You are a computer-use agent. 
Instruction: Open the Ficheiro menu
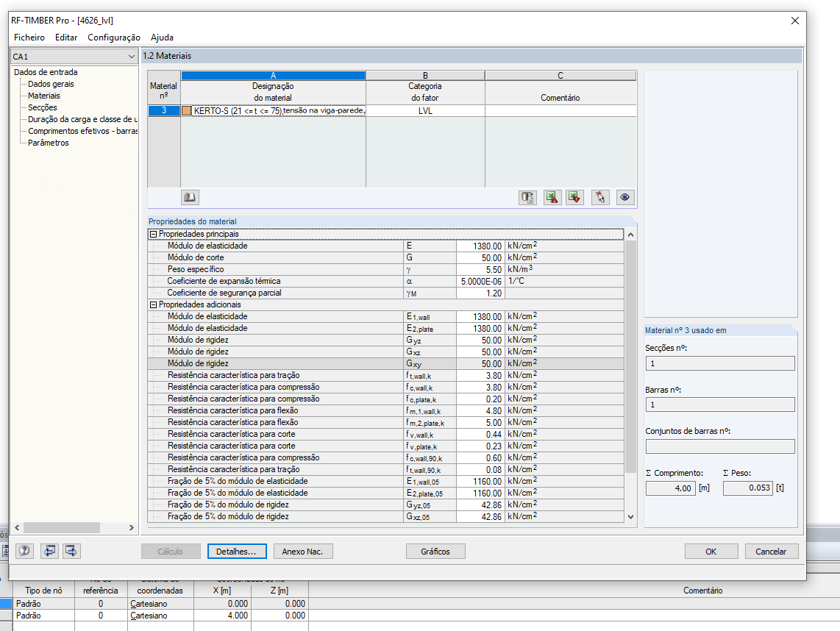29,38
